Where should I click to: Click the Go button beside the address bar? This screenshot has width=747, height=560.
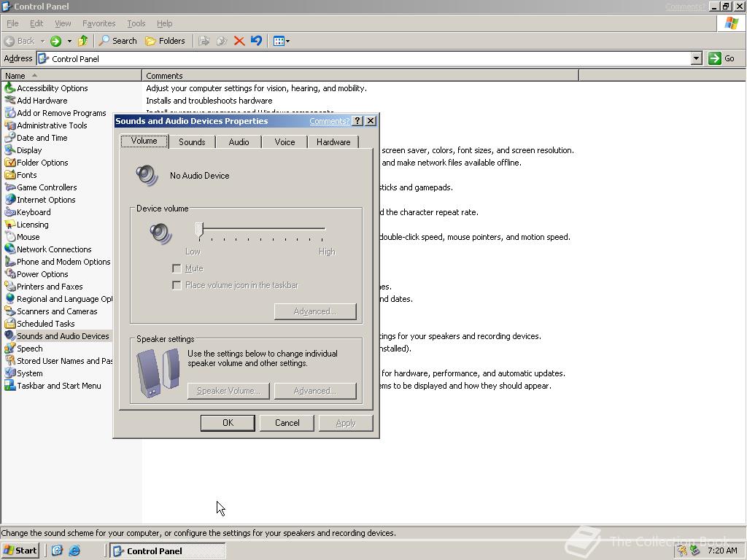point(721,58)
